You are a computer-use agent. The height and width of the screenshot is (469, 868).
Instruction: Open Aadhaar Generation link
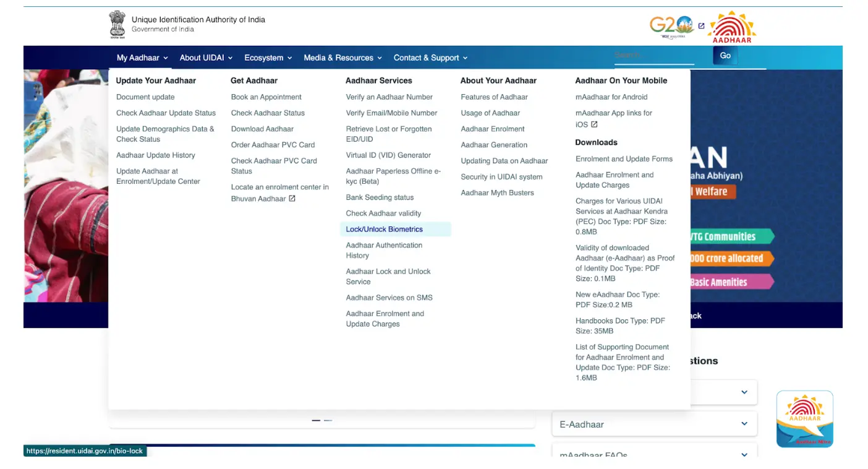tap(494, 145)
